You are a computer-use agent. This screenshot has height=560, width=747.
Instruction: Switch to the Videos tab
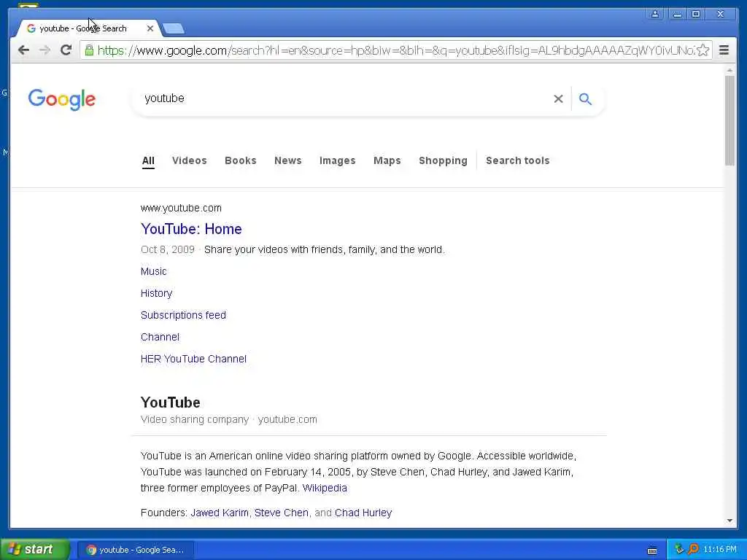(190, 160)
